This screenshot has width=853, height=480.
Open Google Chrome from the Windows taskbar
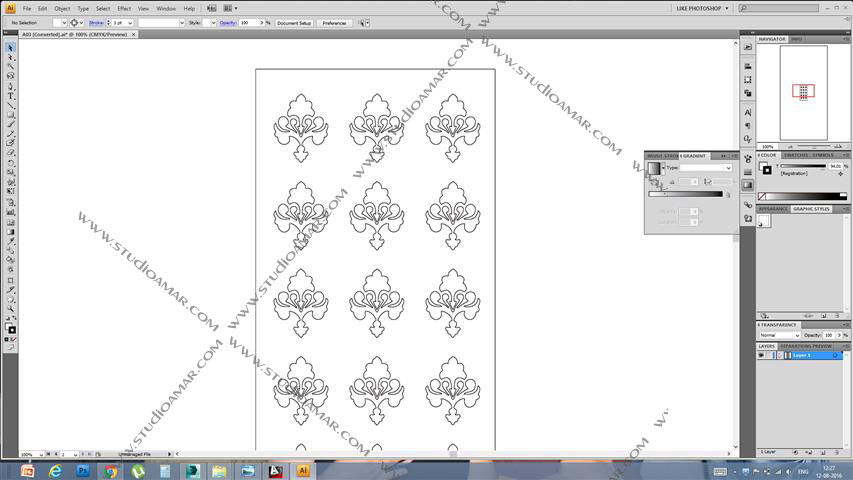pyautogui.click(x=110, y=471)
